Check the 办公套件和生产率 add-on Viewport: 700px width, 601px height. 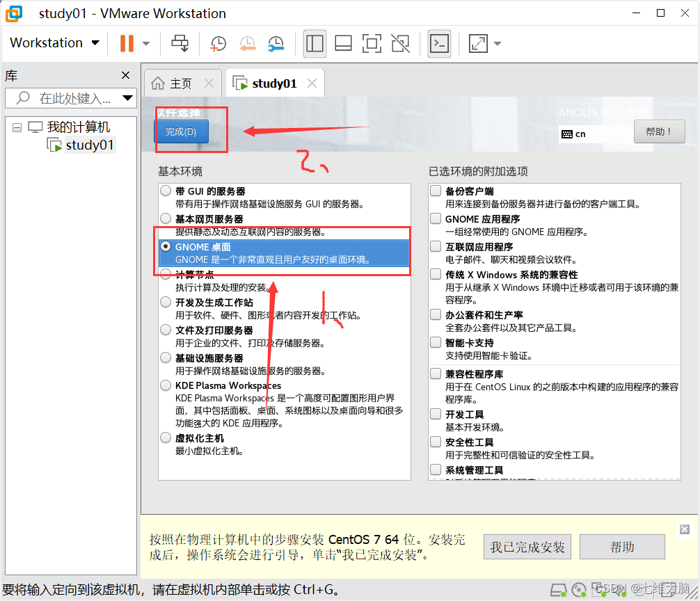pyautogui.click(x=436, y=314)
